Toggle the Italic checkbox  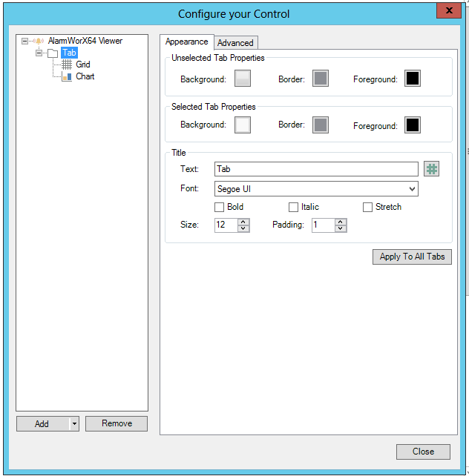coord(294,208)
